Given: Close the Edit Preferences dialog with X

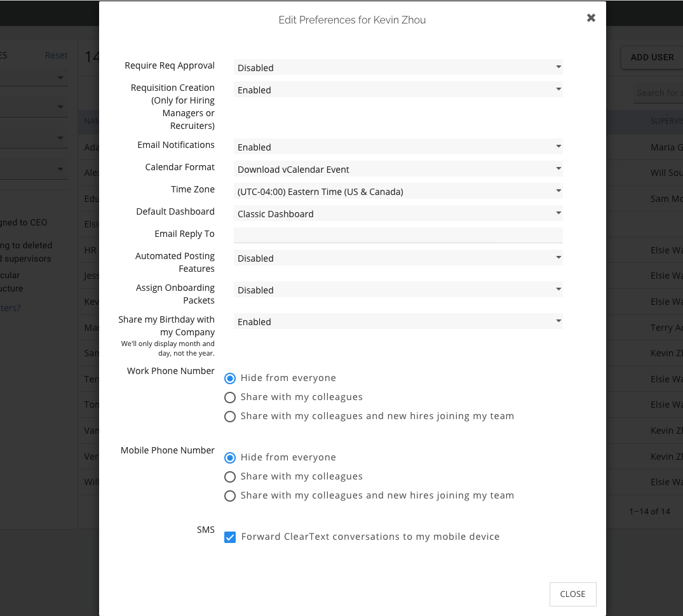Looking at the screenshot, I should coord(591,18).
